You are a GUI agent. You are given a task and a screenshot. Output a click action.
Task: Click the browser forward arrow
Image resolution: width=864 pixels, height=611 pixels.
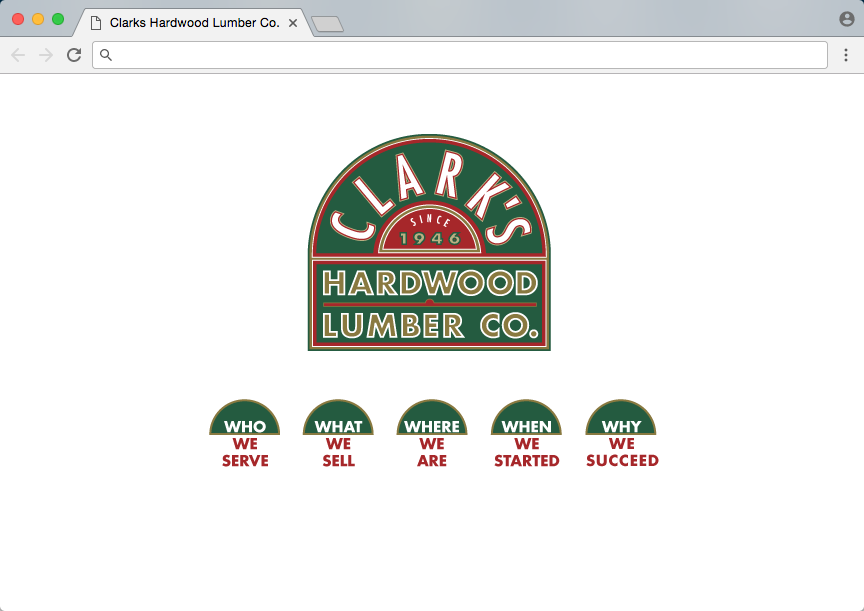tap(46, 55)
